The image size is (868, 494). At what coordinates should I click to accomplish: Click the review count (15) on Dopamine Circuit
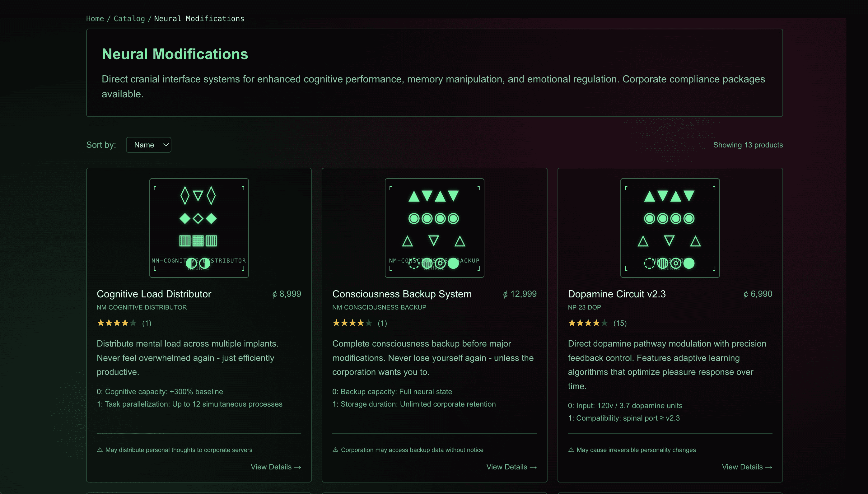coord(620,323)
